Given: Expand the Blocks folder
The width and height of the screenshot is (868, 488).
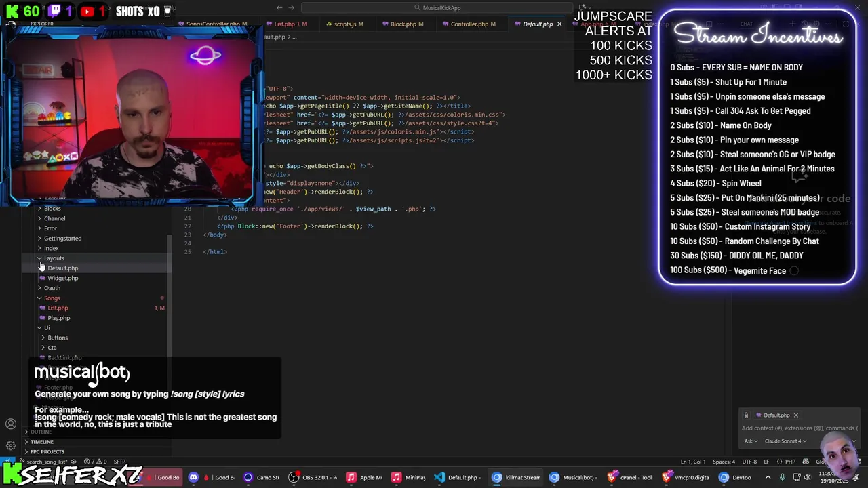Looking at the screenshot, I should 52,208.
